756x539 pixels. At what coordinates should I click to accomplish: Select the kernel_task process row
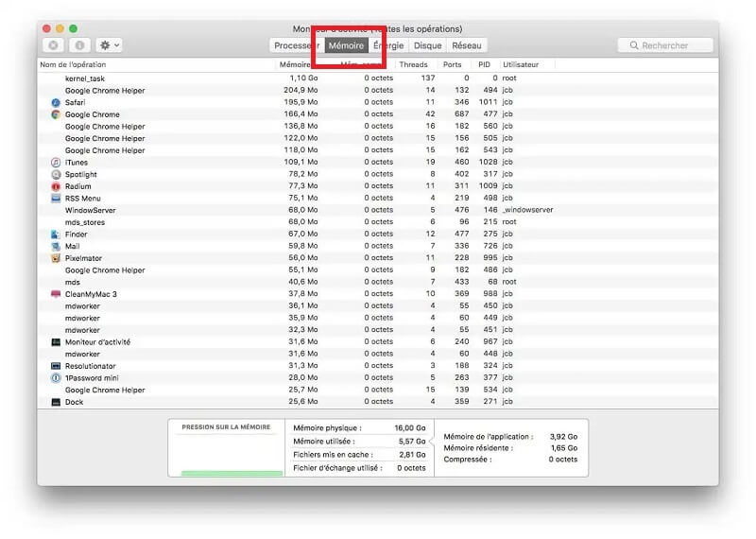377,78
